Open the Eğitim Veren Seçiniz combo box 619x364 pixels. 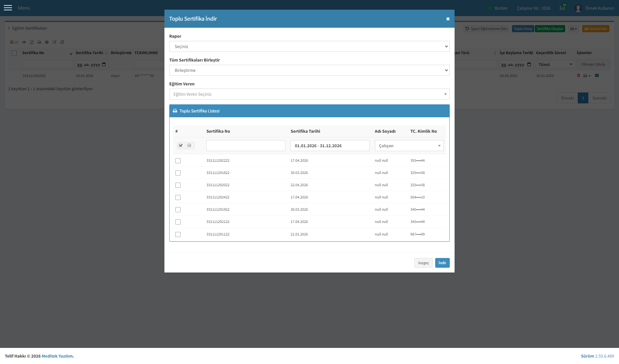click(x=309, y=94)
